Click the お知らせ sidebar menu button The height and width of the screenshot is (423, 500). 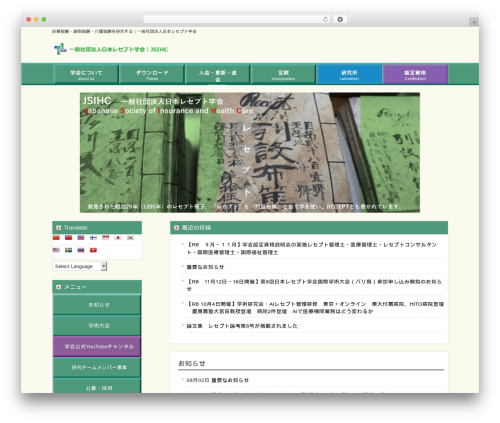pos(97,305)
